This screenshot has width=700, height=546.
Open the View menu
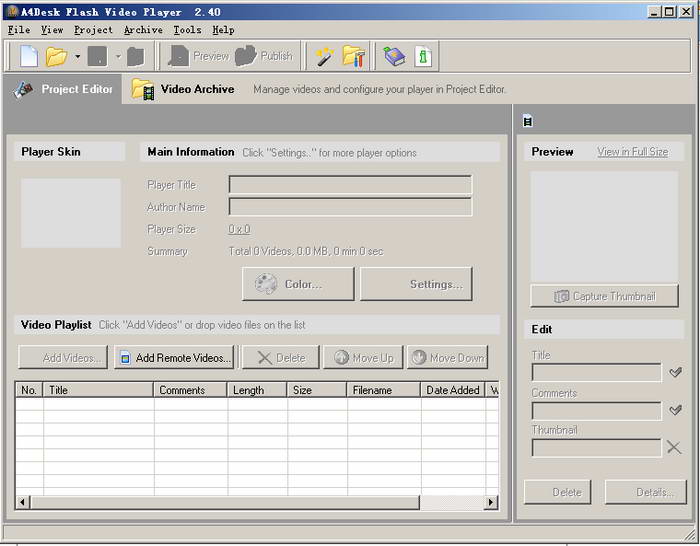pyautogui.click(x=52, y=30)
